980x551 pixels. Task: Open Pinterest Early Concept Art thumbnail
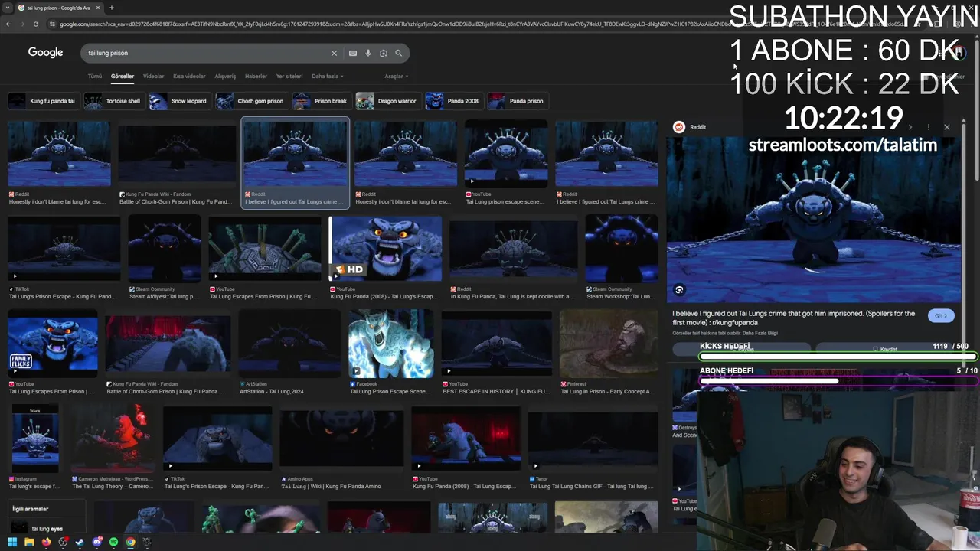pos(609,344)
